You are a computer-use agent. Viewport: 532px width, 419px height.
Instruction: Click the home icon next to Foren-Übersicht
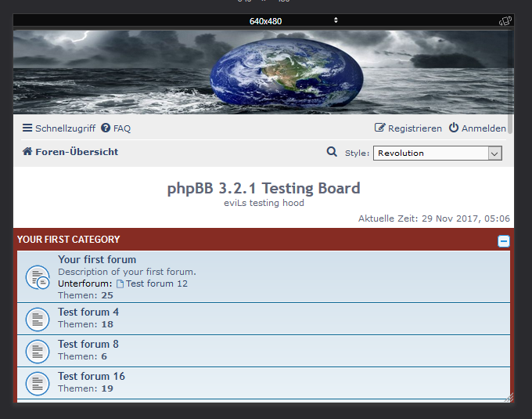pos(27,152)
